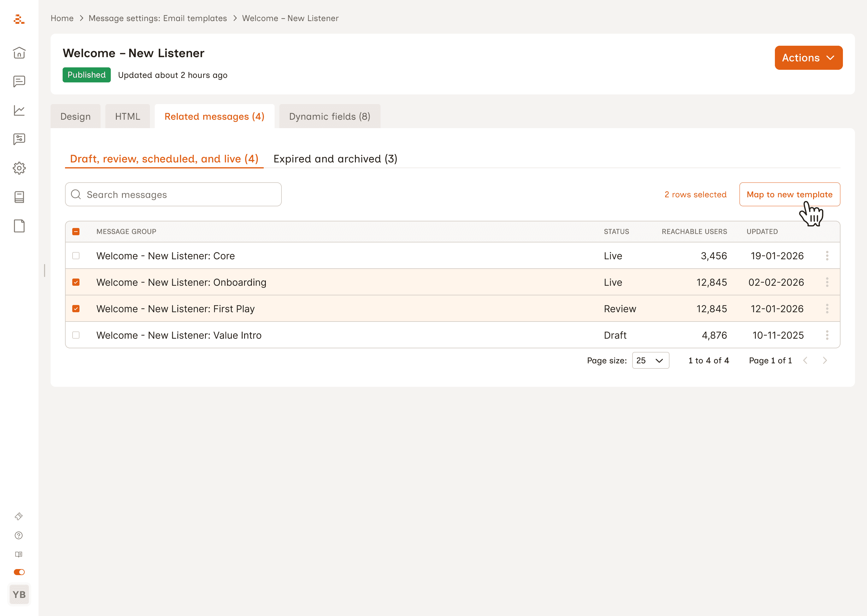The height and width of the screenshot is (616, 867).
Task: Uncheck the Welcome - New Listener: Onboarding checkbox
Action: pyautogui.click(x=76, y=282)
